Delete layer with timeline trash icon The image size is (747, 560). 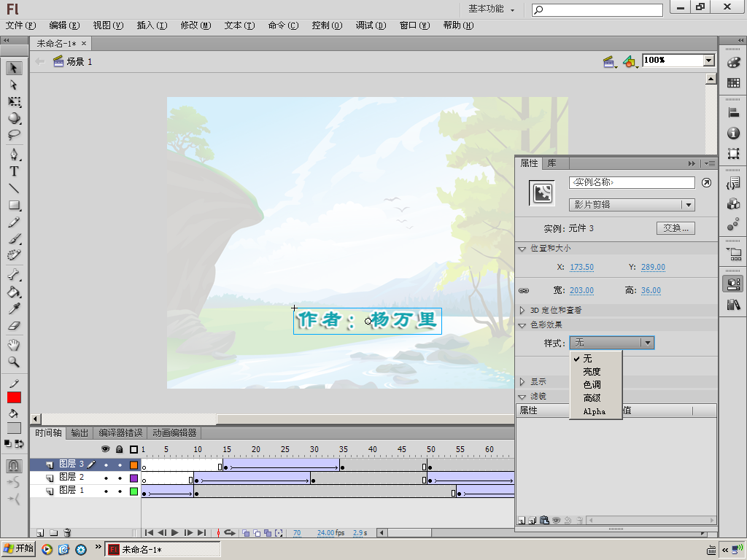tap(67, 533)
